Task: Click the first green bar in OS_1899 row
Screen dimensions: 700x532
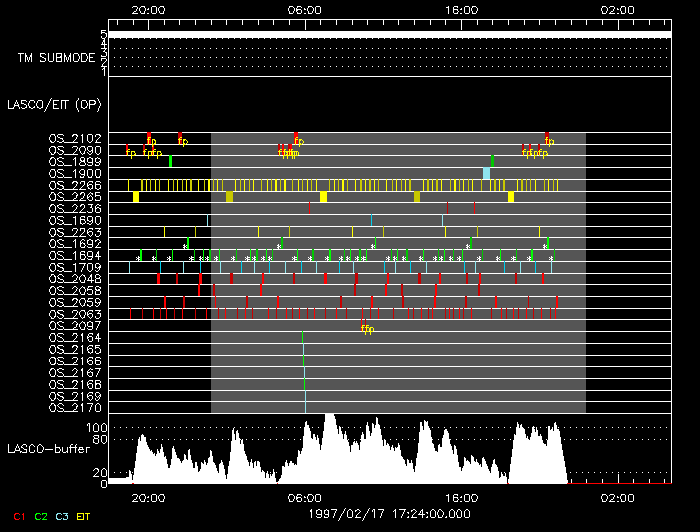Action: click(171, 161)
